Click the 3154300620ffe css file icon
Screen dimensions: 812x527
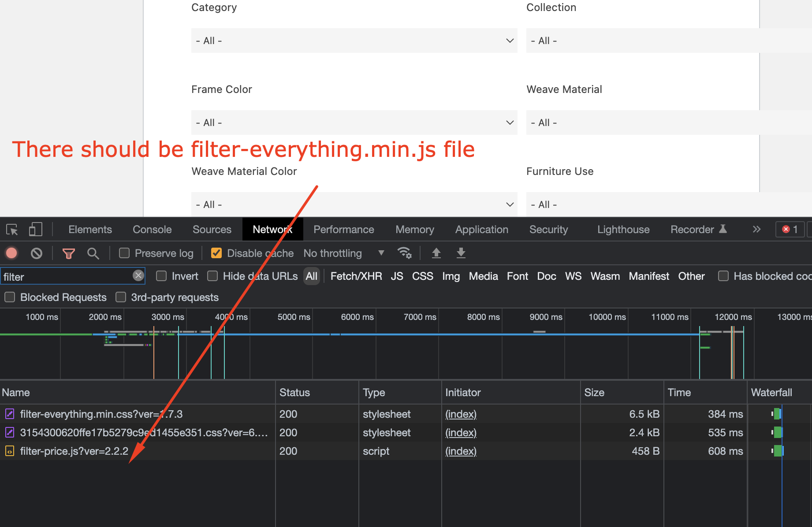(10, 433)
